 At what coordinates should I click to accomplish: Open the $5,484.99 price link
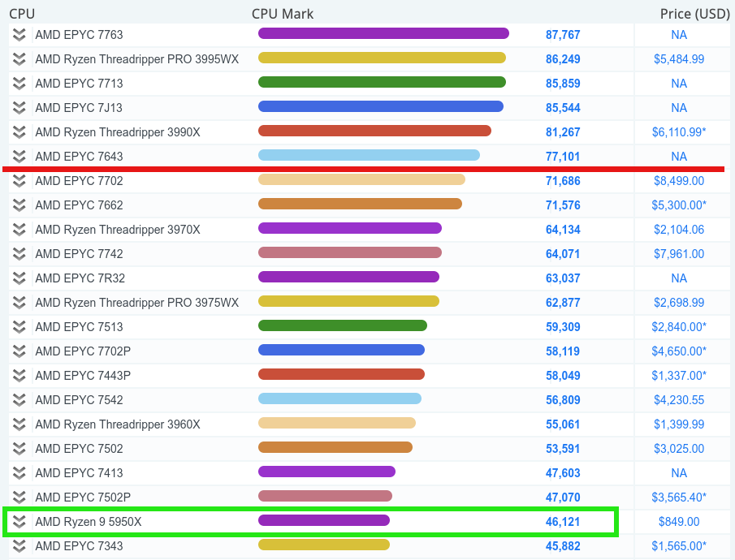tap(679, 59)
